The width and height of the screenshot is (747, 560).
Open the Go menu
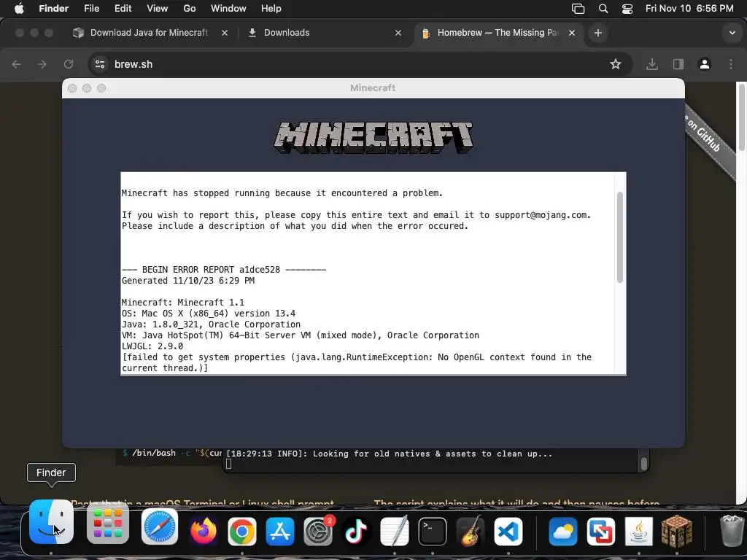pyautogui.click(x=189, y=9)
